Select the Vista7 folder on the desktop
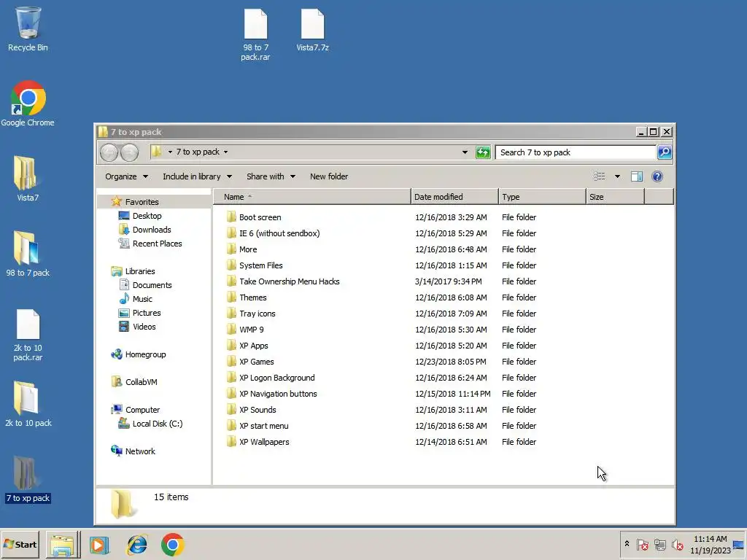Screen dimensions: 747x560 tap(28, 178)
